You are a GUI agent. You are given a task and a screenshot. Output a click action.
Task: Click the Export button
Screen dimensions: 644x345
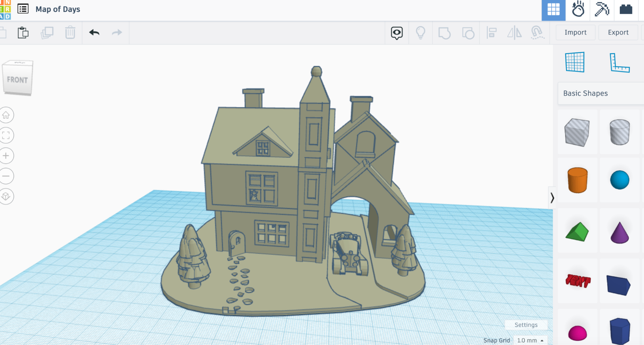618,32
